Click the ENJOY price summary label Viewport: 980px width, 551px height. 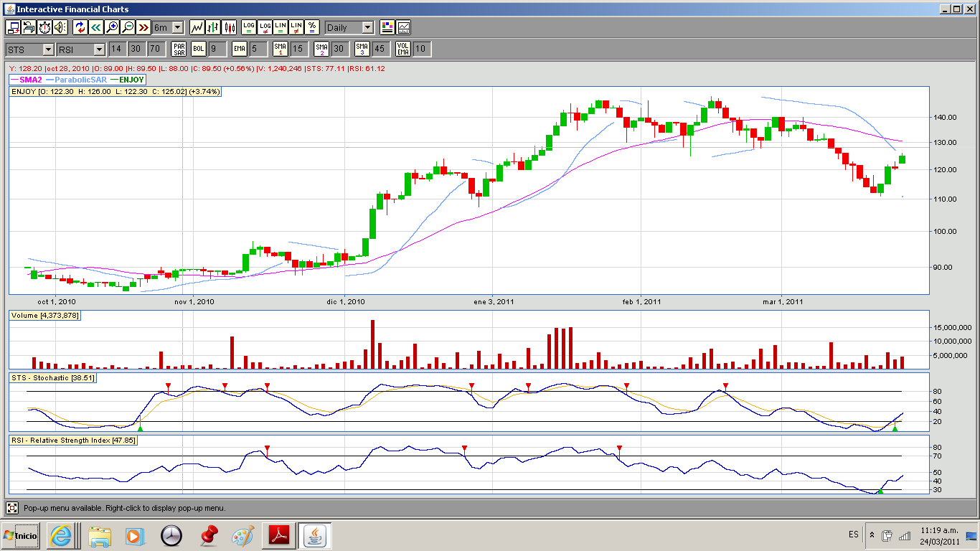coord(116,92)
